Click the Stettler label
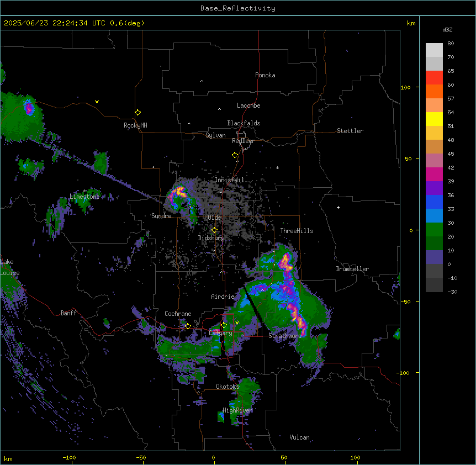This screenshot has width=476, height=465. [x=350, y=131]
